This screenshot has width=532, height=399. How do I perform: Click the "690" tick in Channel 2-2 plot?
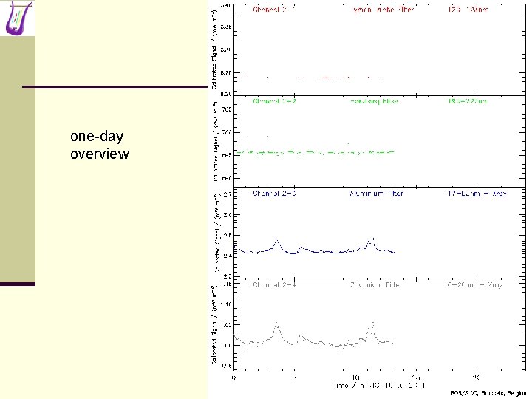[227, 179]
